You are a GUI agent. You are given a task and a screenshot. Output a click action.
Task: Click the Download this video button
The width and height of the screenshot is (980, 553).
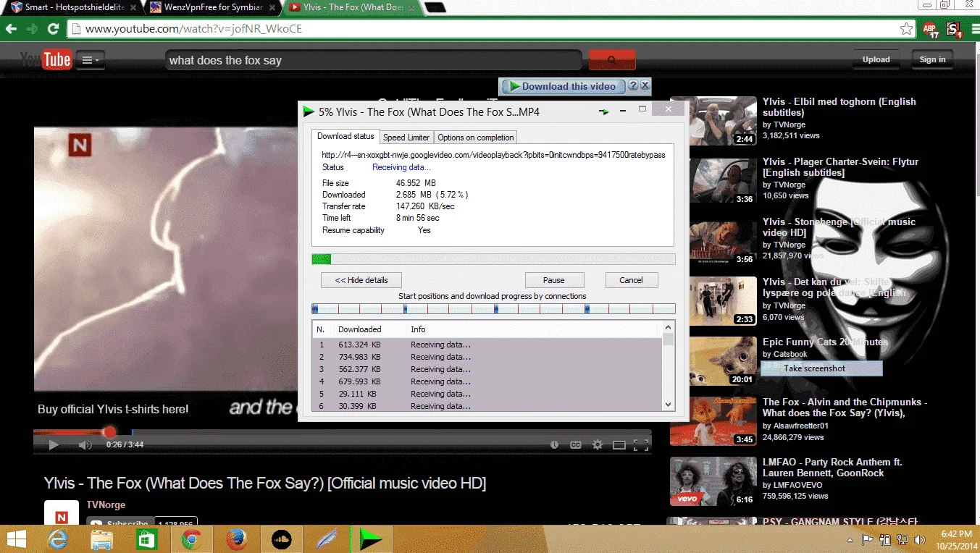(562, 86)
